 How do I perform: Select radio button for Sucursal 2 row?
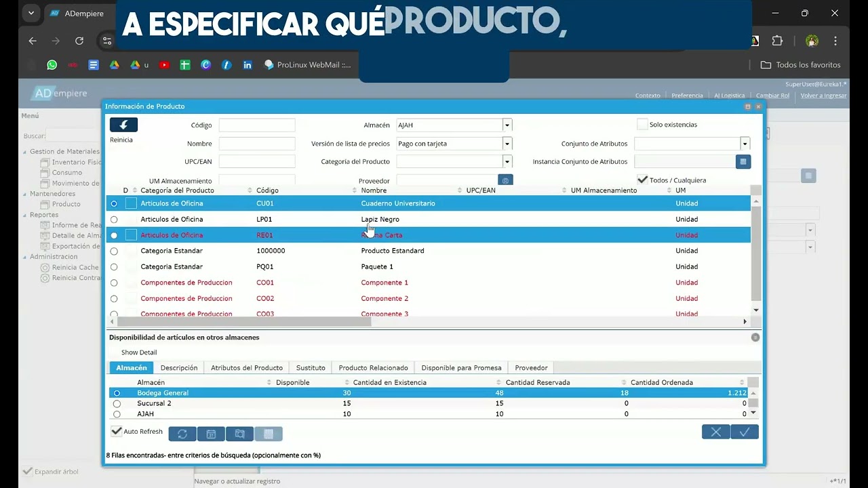117,403
